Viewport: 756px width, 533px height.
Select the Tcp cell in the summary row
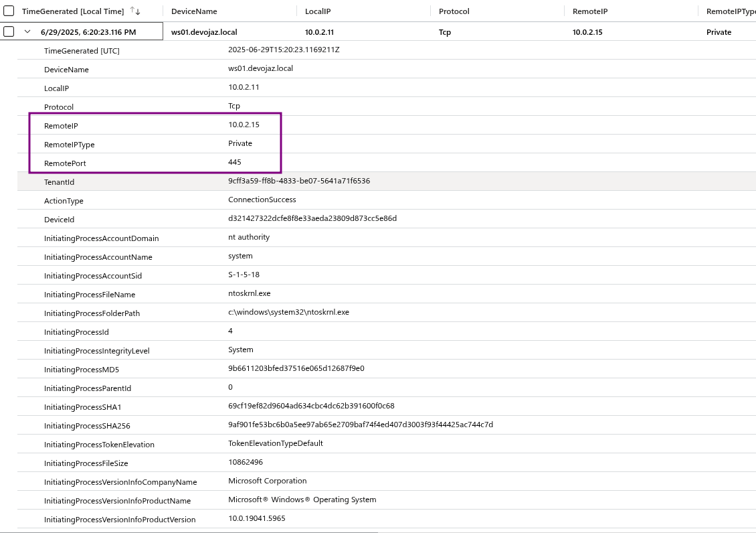[444, 32]
